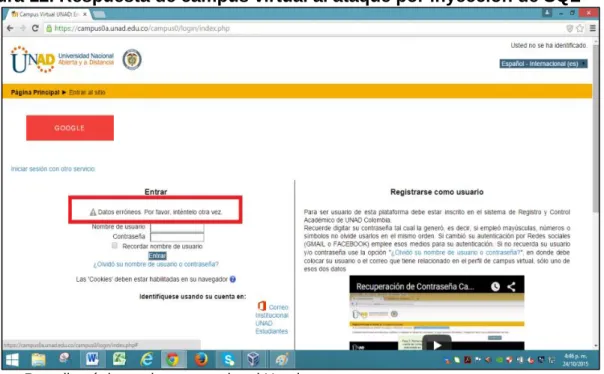Click the Colombia coat of arms emblem
604x374 pixels.
tap(132, 60)
